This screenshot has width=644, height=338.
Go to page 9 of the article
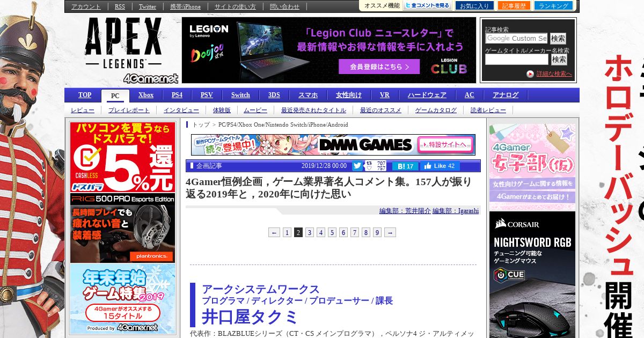(377, 232)
